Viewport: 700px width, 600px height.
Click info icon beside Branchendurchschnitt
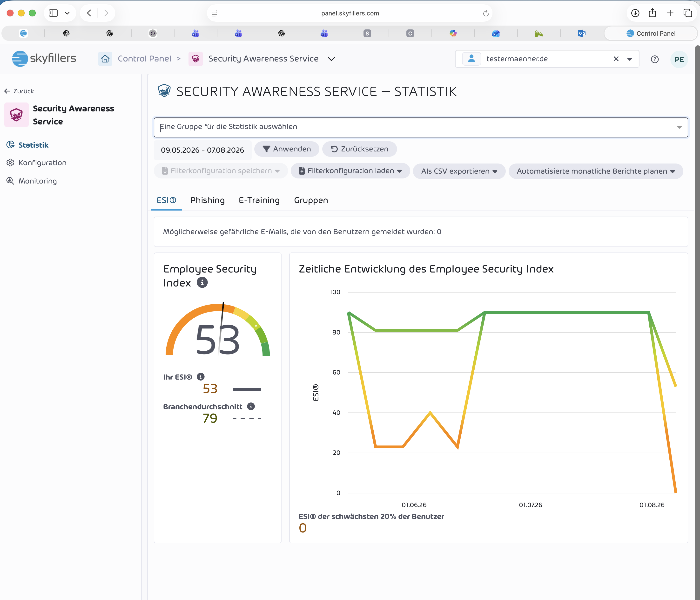pos(251,406)
